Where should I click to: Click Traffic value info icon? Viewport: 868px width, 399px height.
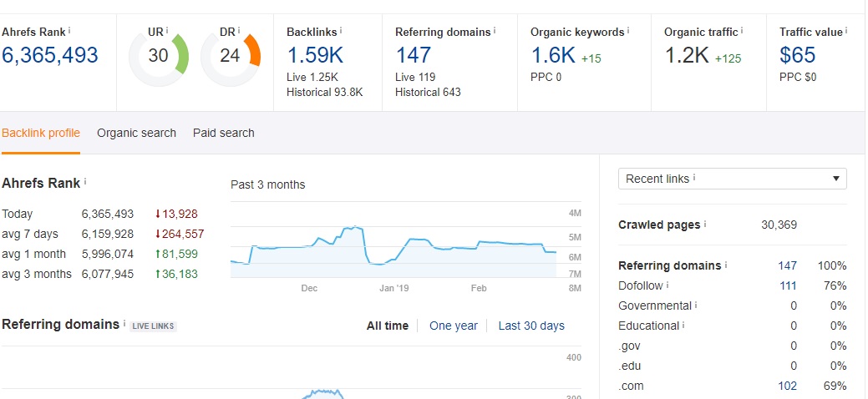[846, 31]
